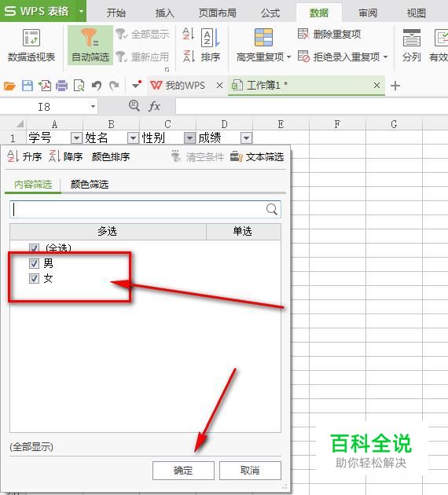The height and width of the screenshot is (495, 448).
Task: Open the 插入 ribbon tab
Action: pos(164,13)
